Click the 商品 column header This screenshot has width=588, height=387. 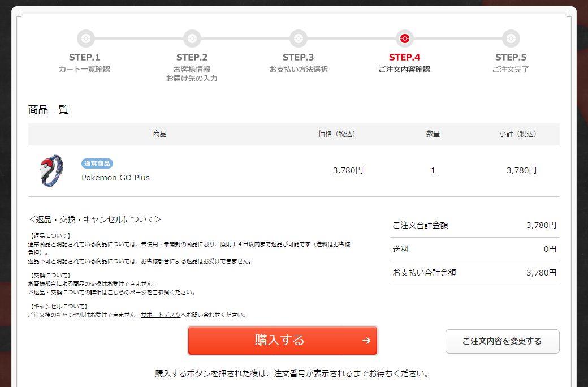(159, 134)
